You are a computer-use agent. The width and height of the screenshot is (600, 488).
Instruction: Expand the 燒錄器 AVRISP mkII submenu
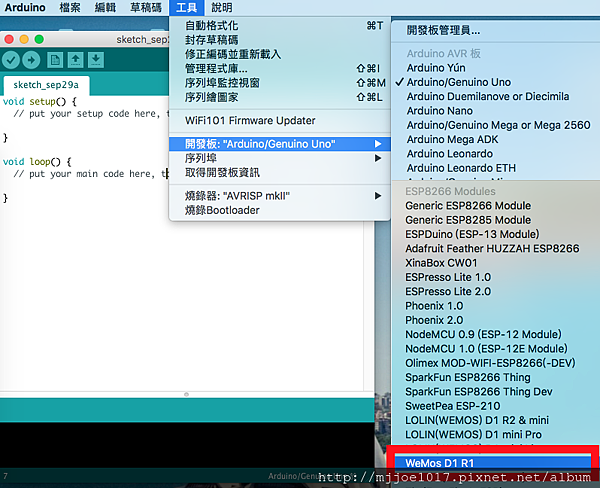click(x=279, y=196)
